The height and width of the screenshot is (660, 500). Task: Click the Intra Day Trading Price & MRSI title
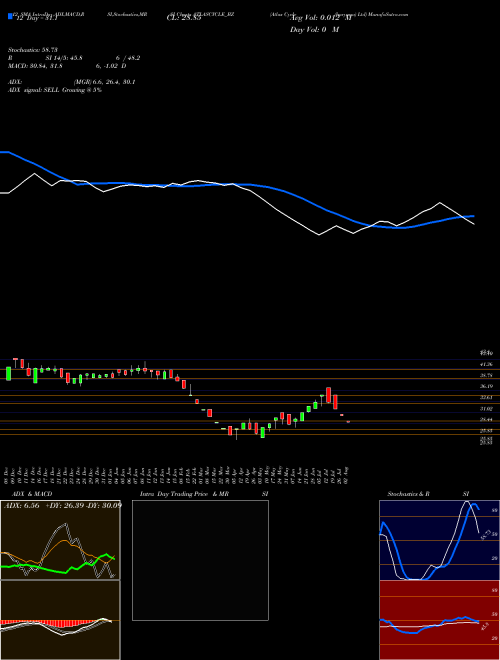[x=204, y=494]
